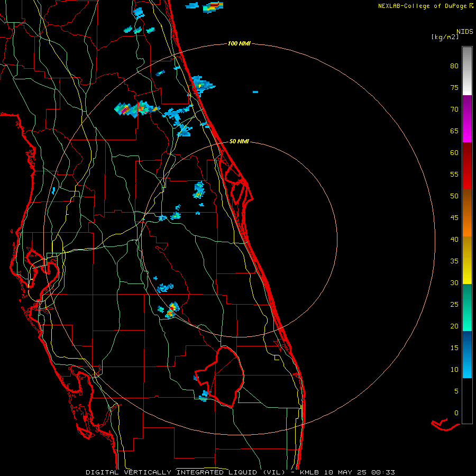
Task: Click the magenta segment of the color scale
Action: pyautogui.click(x=467, y=119)
